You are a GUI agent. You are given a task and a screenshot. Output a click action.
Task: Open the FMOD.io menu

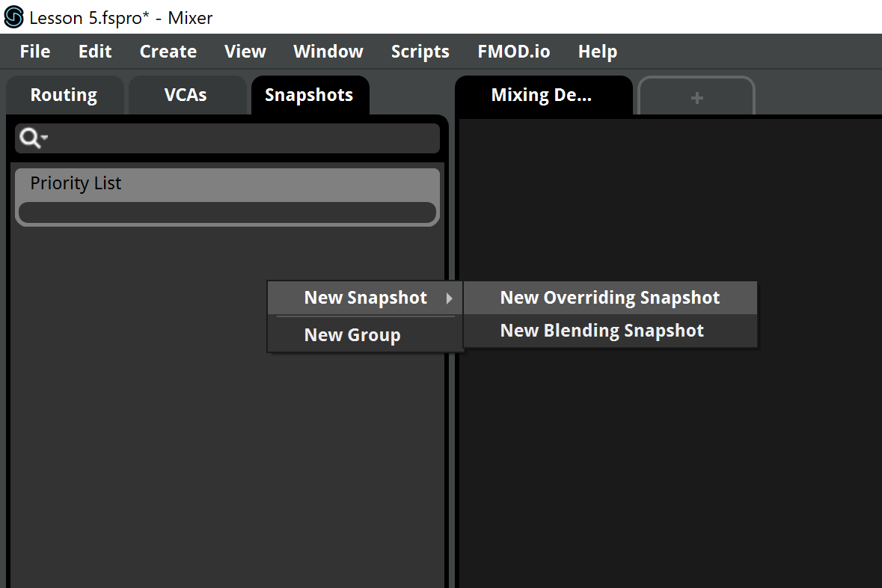513,51
